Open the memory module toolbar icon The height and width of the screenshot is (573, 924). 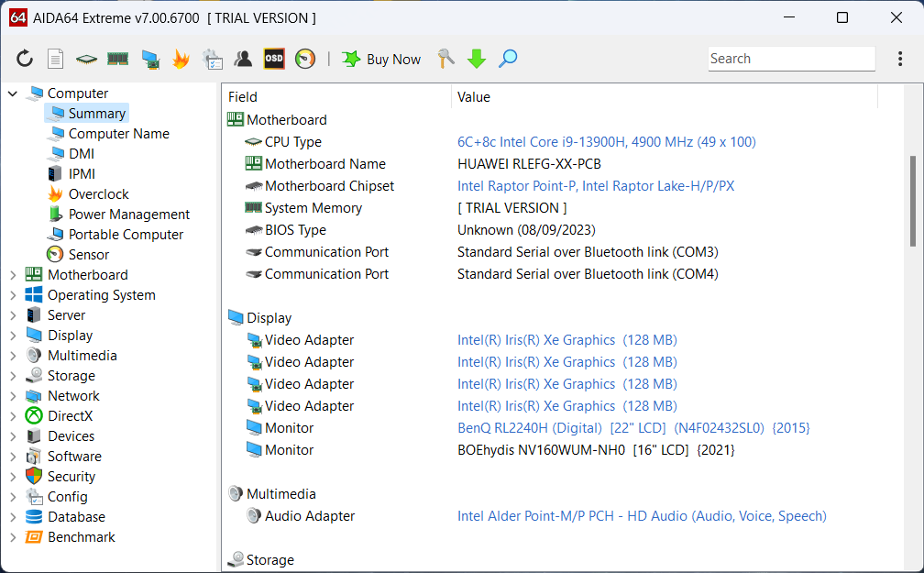click(x=118, y=59)
